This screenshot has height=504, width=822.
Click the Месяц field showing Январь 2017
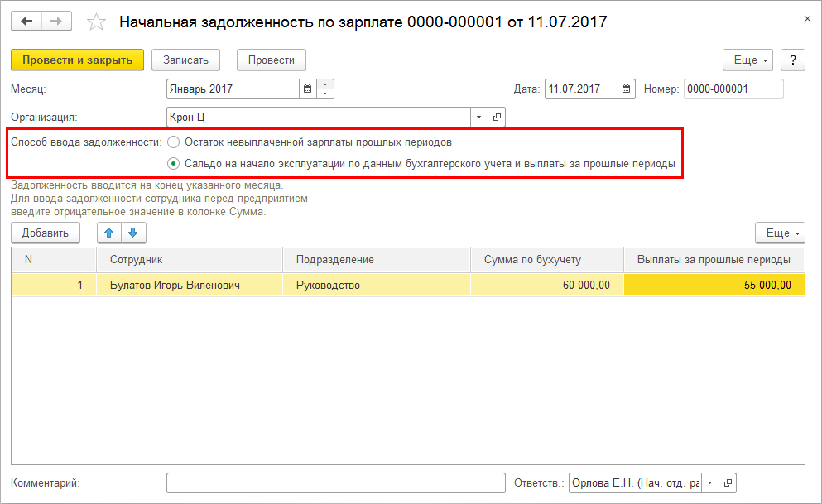click(233, 89)
